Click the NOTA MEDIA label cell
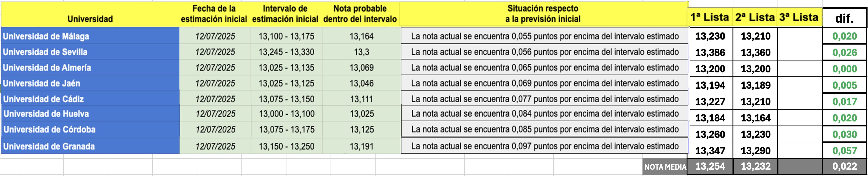 665,166
